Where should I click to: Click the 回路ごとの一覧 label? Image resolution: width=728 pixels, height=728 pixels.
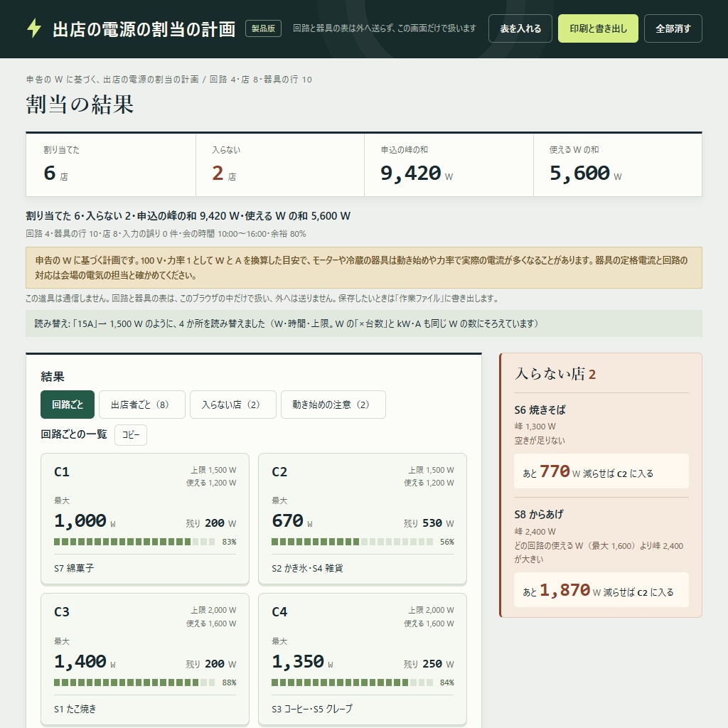coord(74,434)
